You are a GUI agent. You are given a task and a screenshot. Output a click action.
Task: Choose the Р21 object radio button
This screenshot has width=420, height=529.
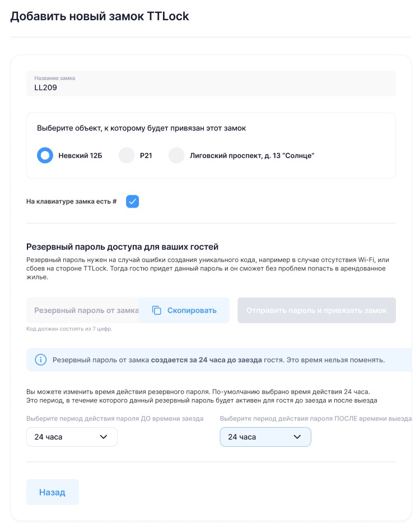click(x=127, y=156)
